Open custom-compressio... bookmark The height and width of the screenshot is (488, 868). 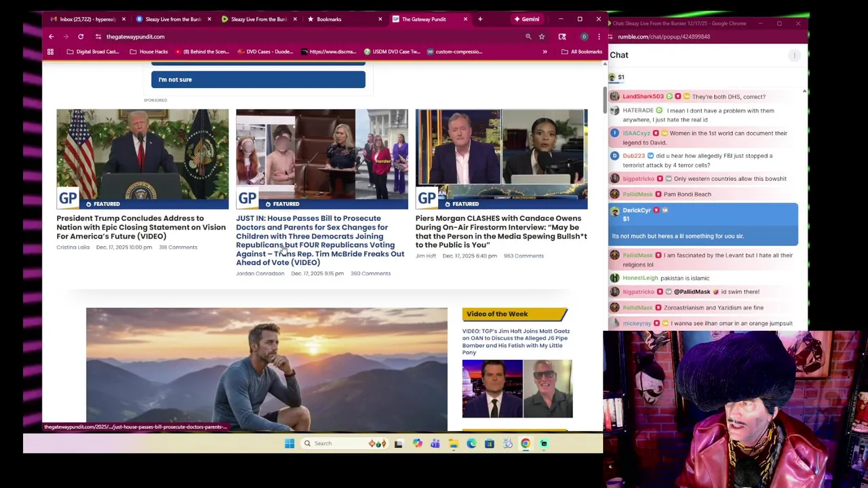pyautogui.click(x=454, y=52)
